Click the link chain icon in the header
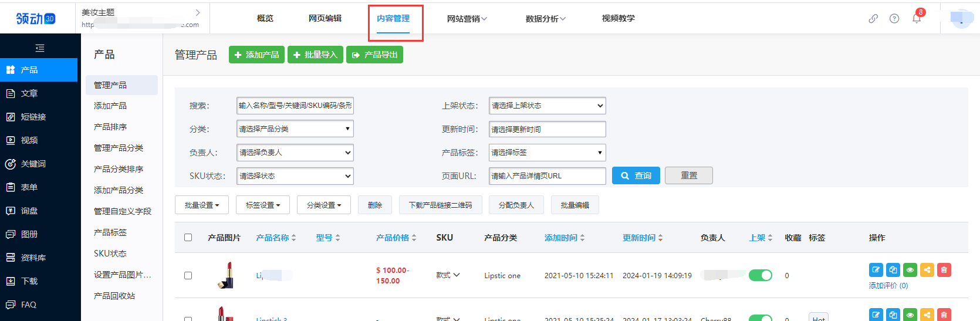The width and height of the screenshot is (980, 321). click(x=873, y=18)
